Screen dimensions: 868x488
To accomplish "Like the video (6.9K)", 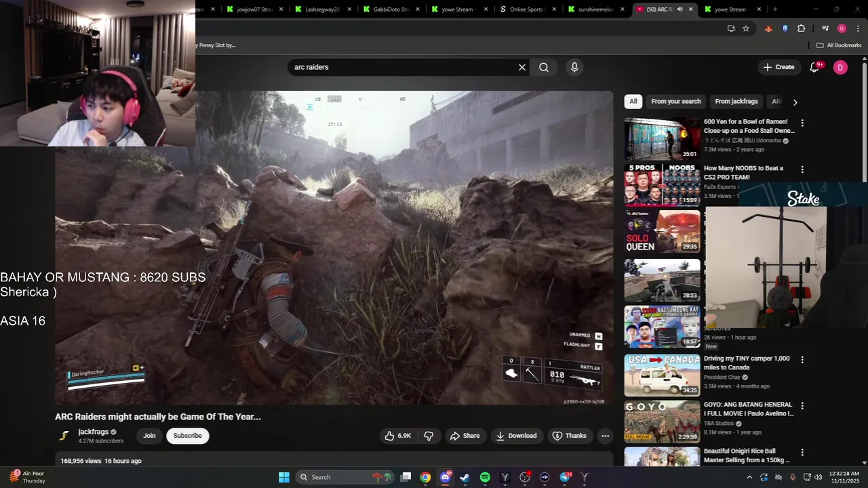I will [398, 436].
